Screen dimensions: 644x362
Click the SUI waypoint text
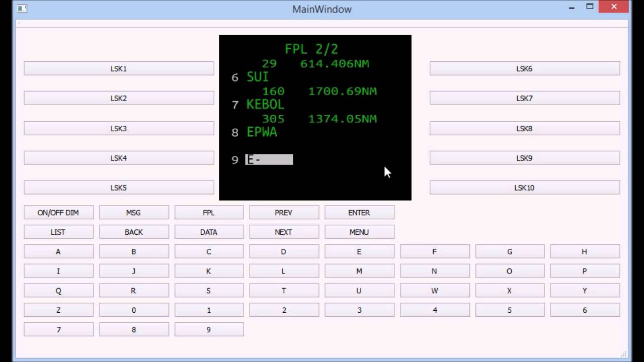click(x=258, y=77)
